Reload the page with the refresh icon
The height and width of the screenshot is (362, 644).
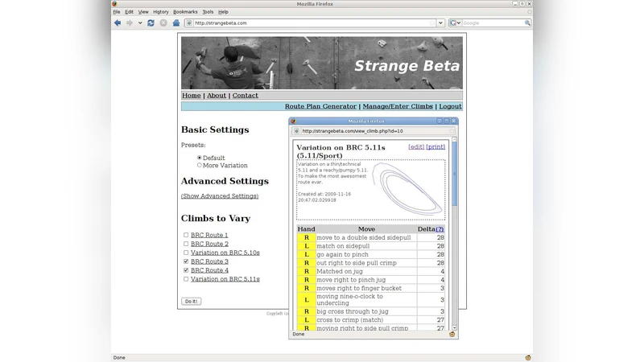click(151, 23)
